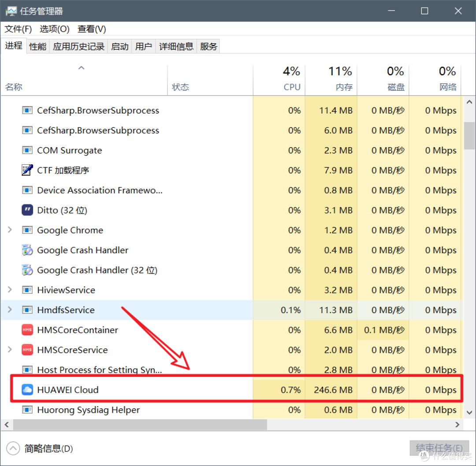Click the horizontal scrollbar right arrow
476x466 pixels.
pyautogui.click(x=457, y=425)
